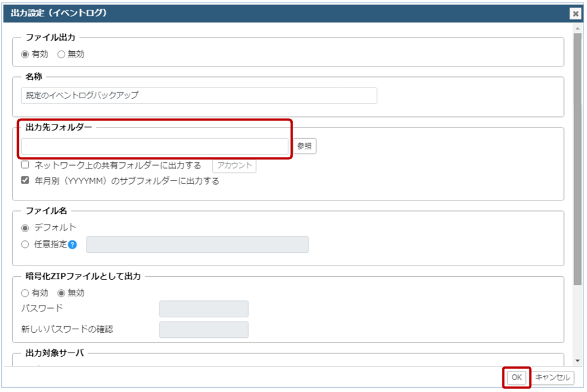Click the 名称 text field
587x392 pixels.
click(x=199, y=95)
